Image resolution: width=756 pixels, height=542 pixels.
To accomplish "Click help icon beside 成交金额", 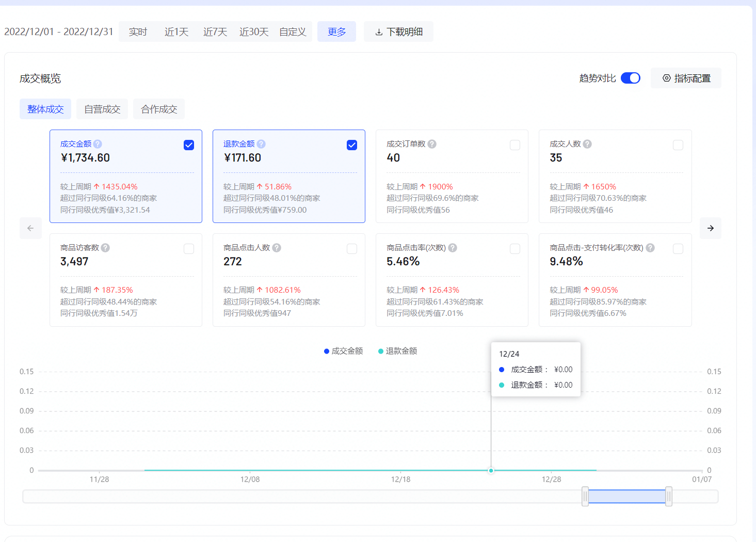I will [x=98, y=144].
